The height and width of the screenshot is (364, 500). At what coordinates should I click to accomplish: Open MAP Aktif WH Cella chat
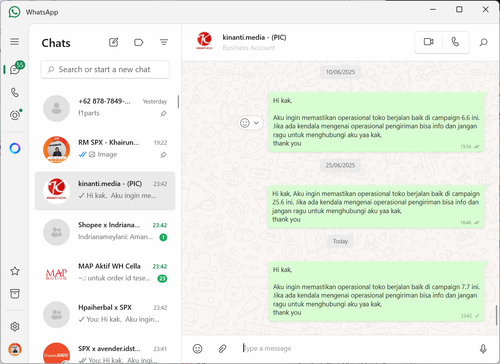tap(105, 273)
